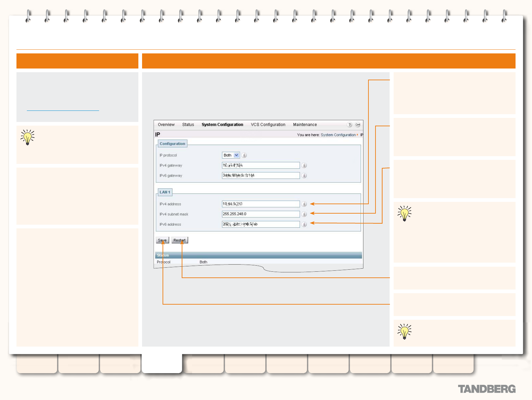
Task: Click the Save button
Action: point(162,240)
